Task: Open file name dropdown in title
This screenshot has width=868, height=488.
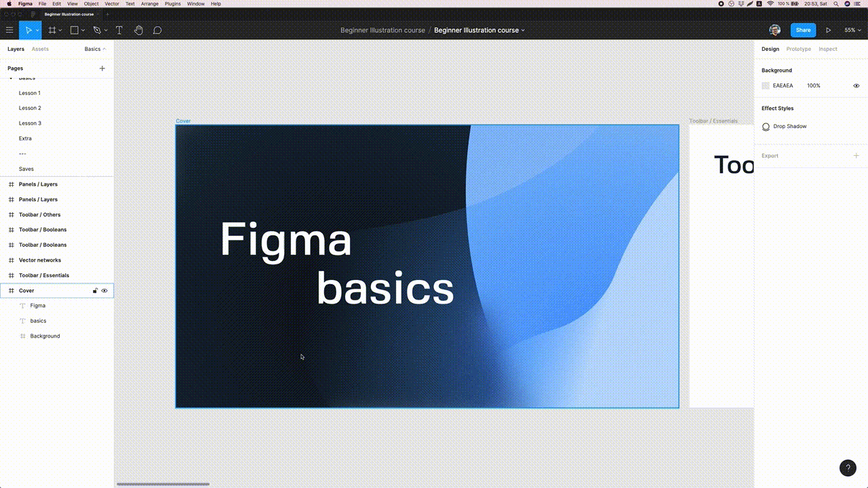Action: [523, 30]
